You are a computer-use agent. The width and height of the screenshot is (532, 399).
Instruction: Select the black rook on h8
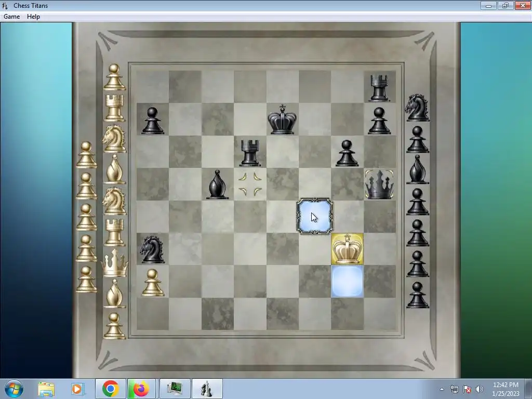[x=379, y=88]
